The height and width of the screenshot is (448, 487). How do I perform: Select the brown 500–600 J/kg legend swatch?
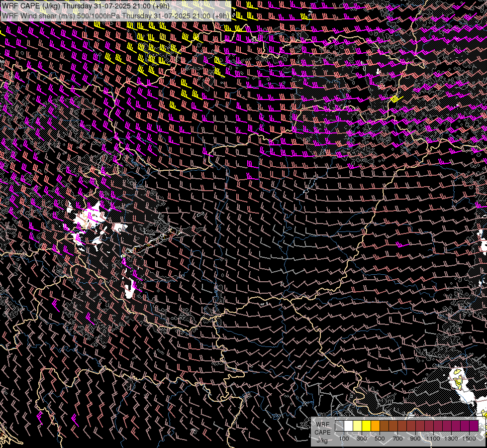pos(384,426)
